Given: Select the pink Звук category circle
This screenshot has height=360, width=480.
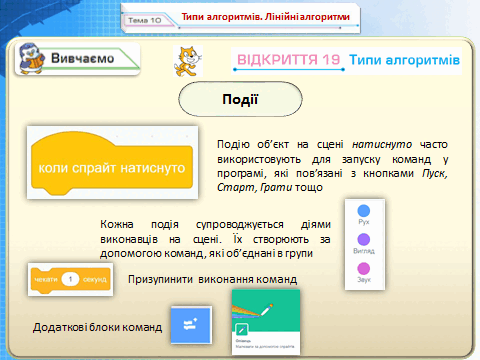Looking at the screenshot, I should point(364,268).
